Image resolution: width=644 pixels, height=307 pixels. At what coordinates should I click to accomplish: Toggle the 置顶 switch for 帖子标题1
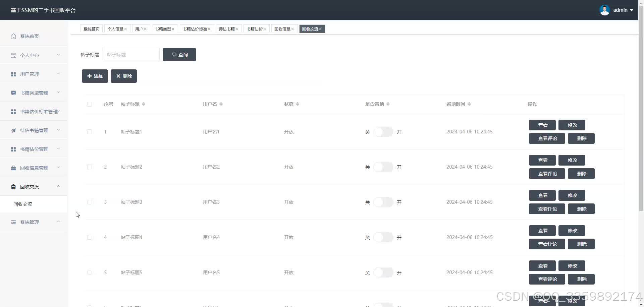tap(383, 132)
